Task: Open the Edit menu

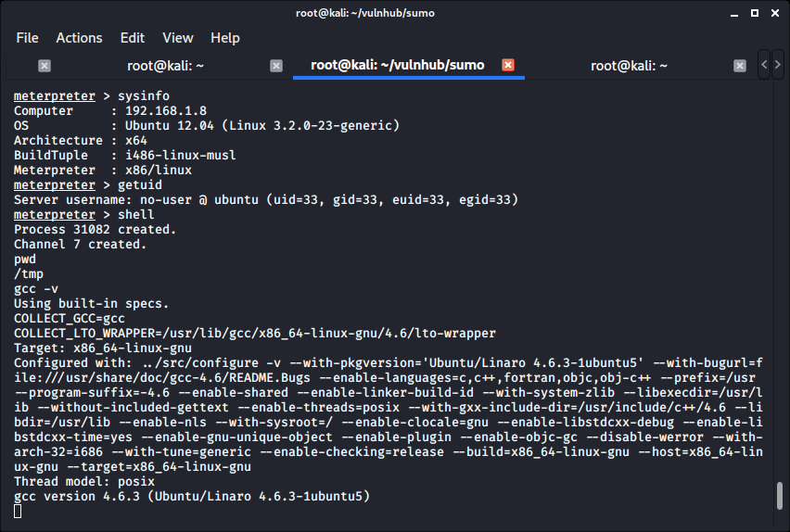Action: coord(133,38)
